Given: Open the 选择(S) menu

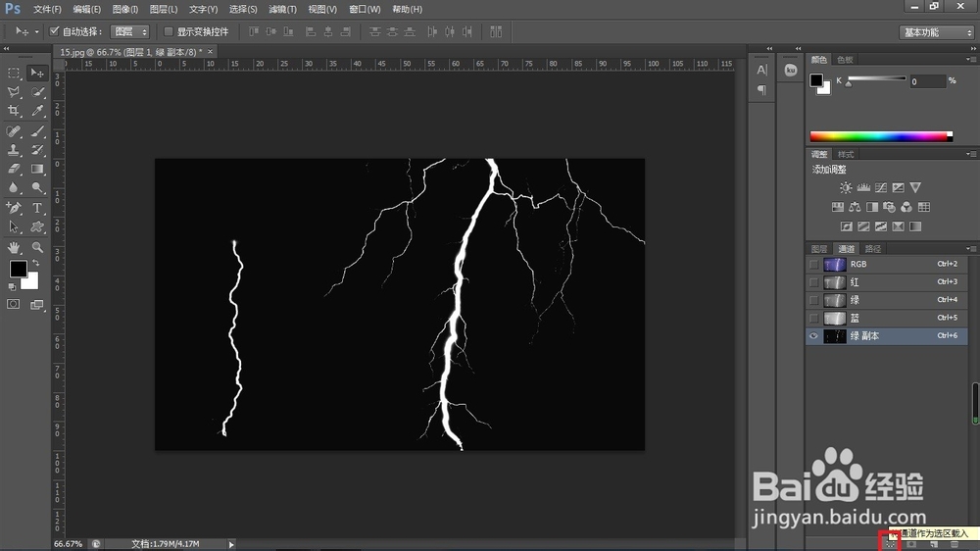Looking at the screenshot, I should [243, 10].
